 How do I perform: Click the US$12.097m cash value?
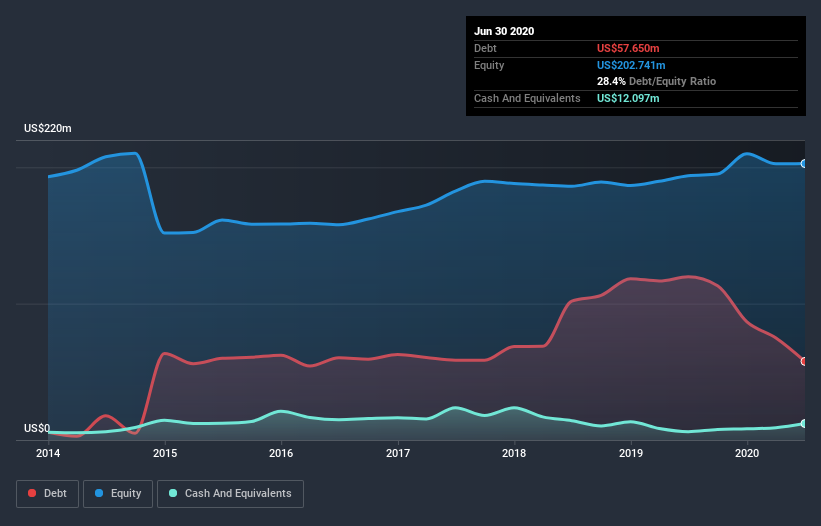point(628,98)
